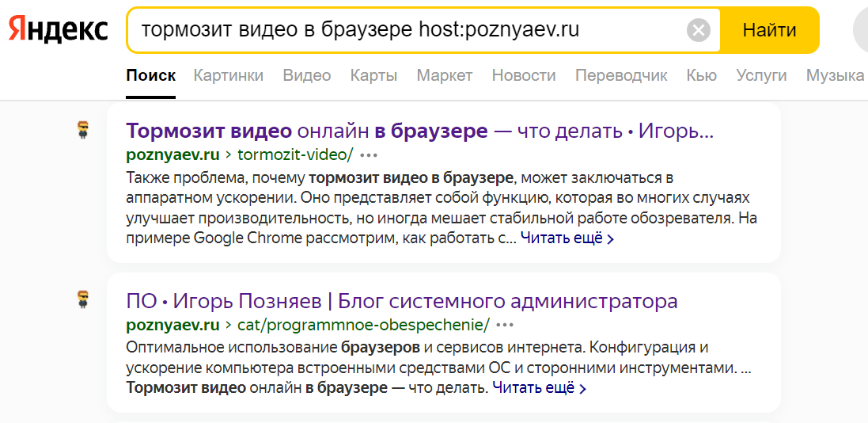The width and height of the screenshot is (868, 423).
Task: Open the Маркет tab
Action: click(x=445, y=75)
